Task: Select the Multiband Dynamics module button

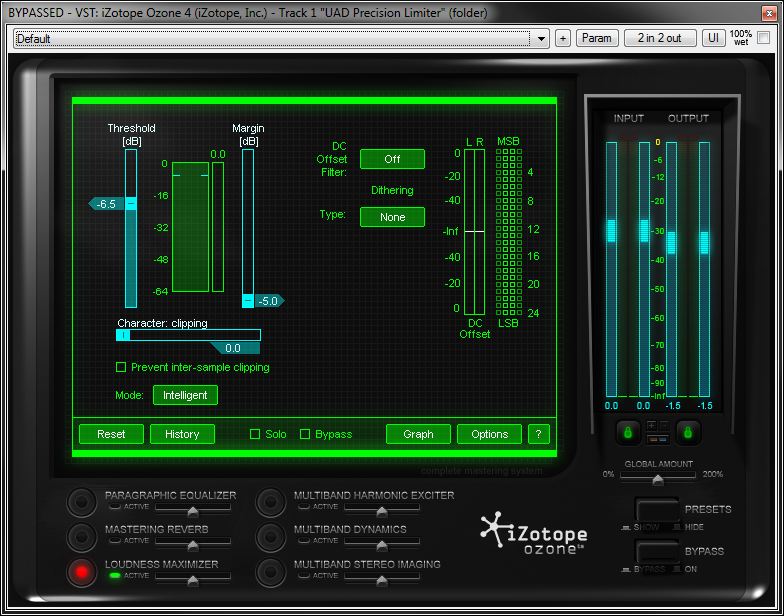Action: pyautogui.click(x=270, y=536)
